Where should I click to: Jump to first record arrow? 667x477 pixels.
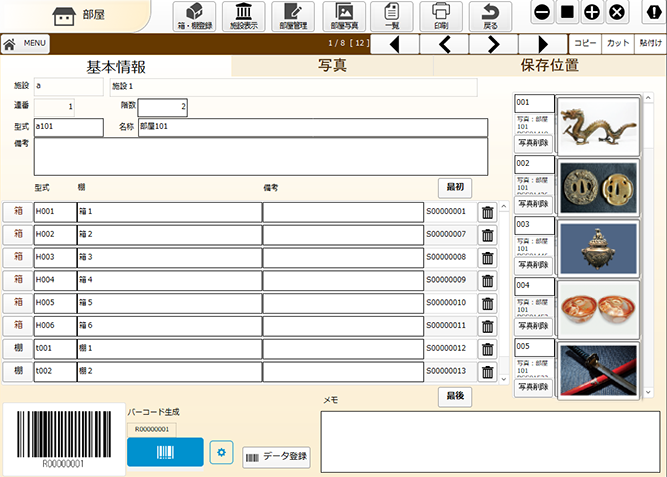coord(394,44)
